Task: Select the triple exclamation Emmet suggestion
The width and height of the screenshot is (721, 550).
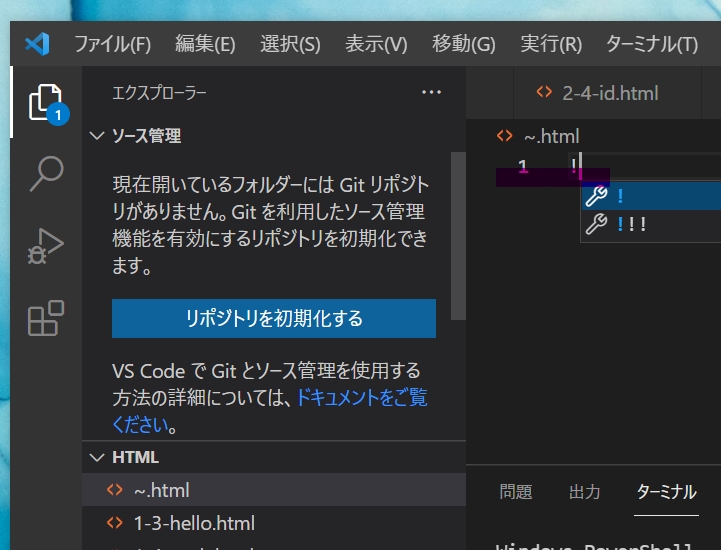Action: click(x=651, y=224)
